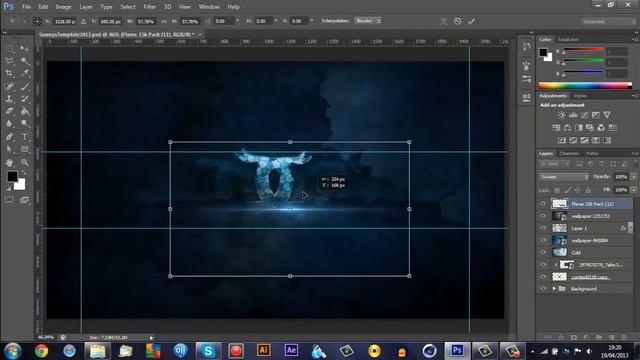640x360 pixels.
Task: Toggle maintain aspect ratio link
Action: (x=164, y=21)
